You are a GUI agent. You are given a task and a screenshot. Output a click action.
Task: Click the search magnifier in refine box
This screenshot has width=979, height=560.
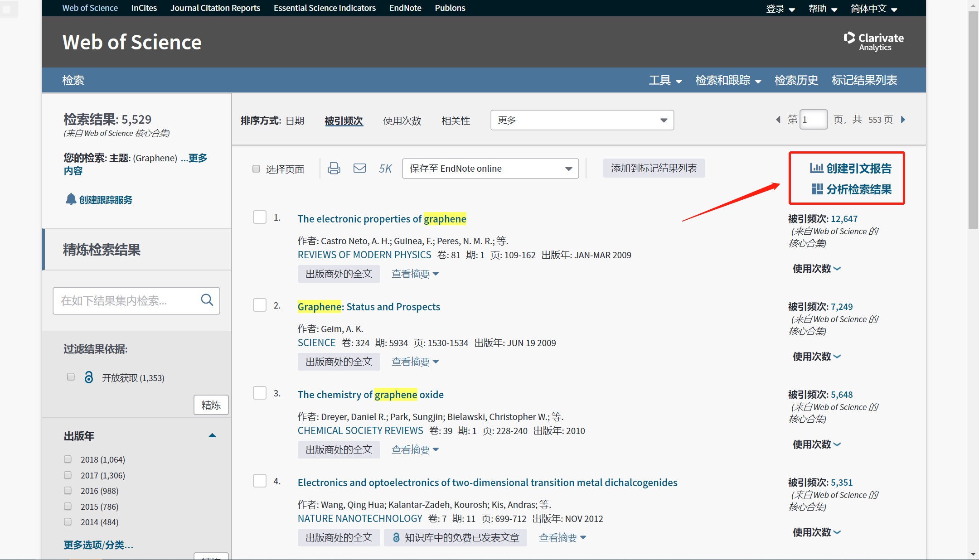pos(207,300)
